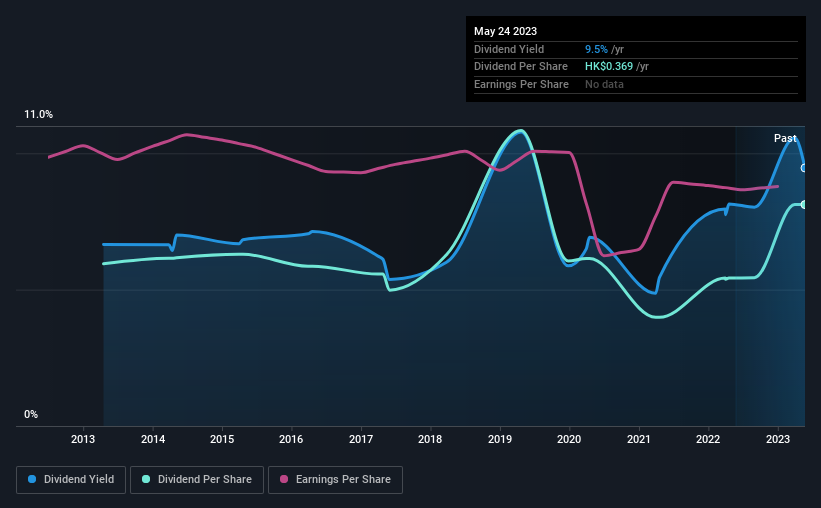
Task: Select the 2021 axis label
Action: click(x=639, y=439)
